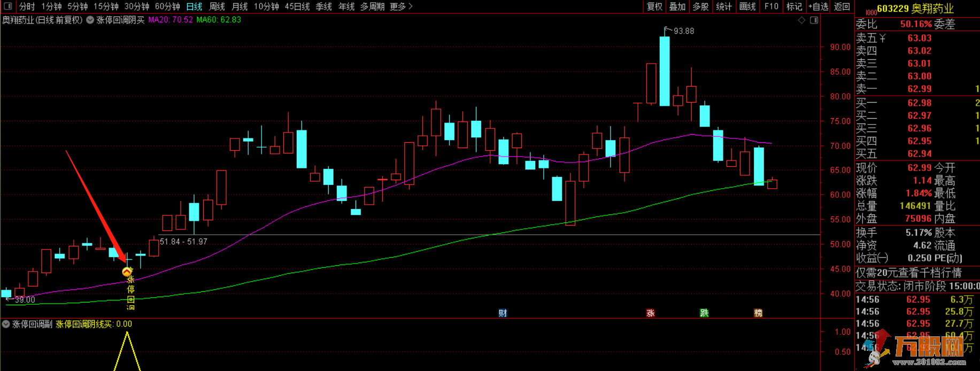Click the 收益(一) 0.250 value
Screen dimensions: 980x371
[920, 258]
